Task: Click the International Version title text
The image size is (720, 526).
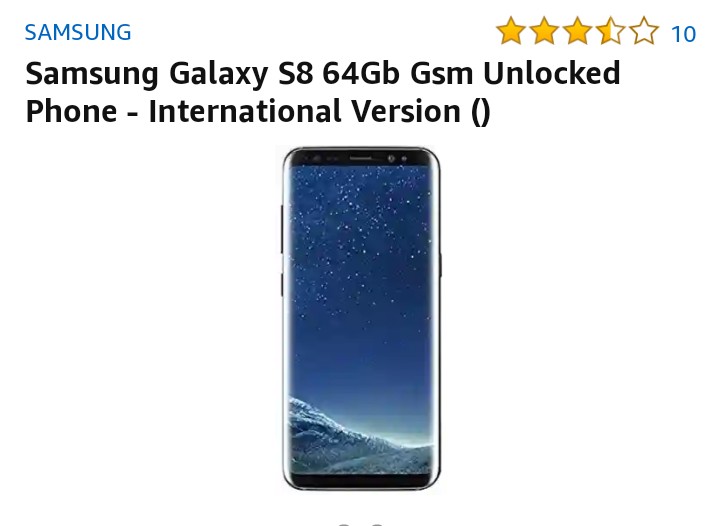Action: pyautogui.click(x=304, y=111)
